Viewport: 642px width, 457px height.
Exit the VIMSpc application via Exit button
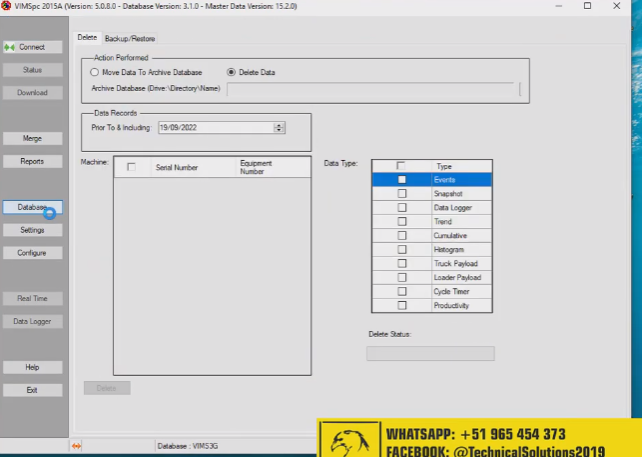(32, 390)
